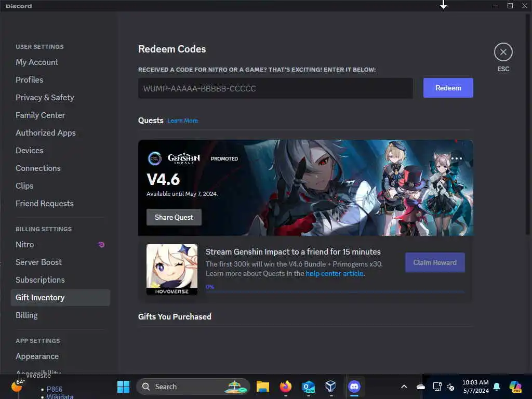Click the Genshin Impact logo on banner
This screenshot has height=399, width=532.
(x=183, y=158)
